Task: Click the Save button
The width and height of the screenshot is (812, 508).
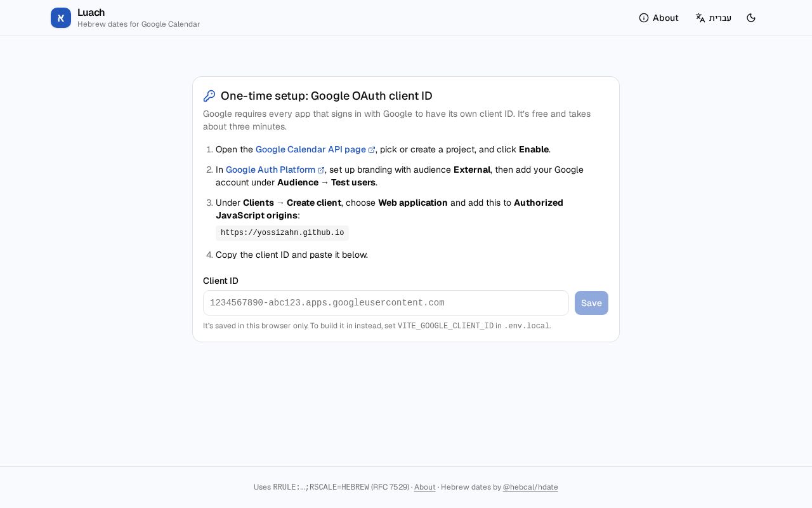Action: (x=591, y=303)
